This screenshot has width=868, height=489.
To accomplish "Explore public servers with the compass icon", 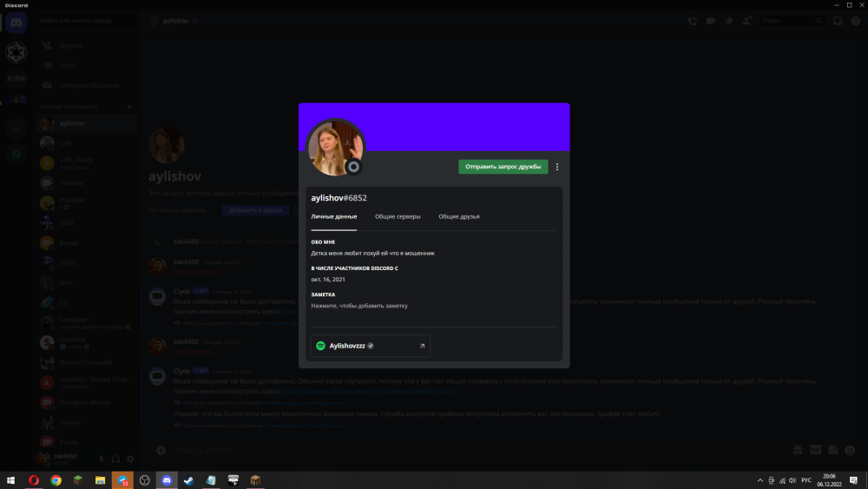I will (16, 154).
